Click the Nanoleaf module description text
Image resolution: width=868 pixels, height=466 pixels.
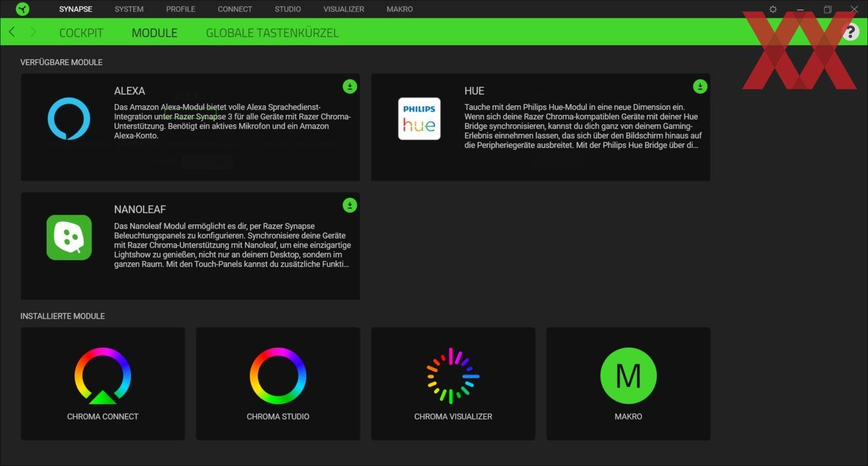pos(232,245)
